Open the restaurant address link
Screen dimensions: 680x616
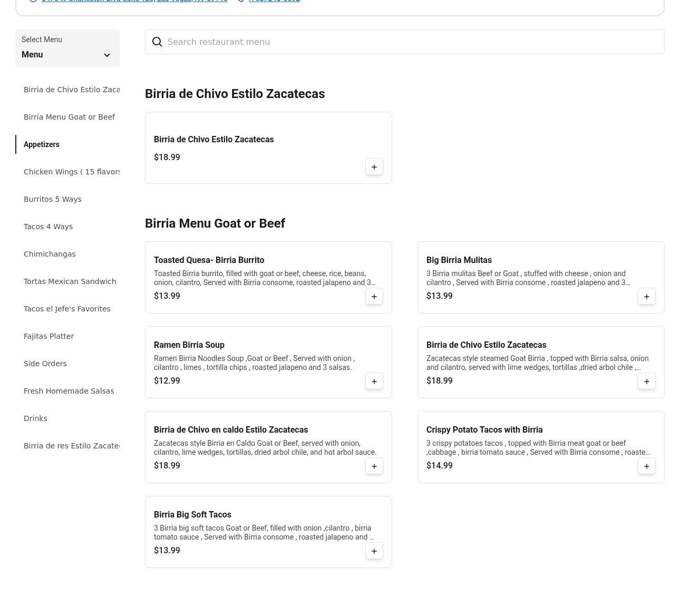[x=134, y=1]
